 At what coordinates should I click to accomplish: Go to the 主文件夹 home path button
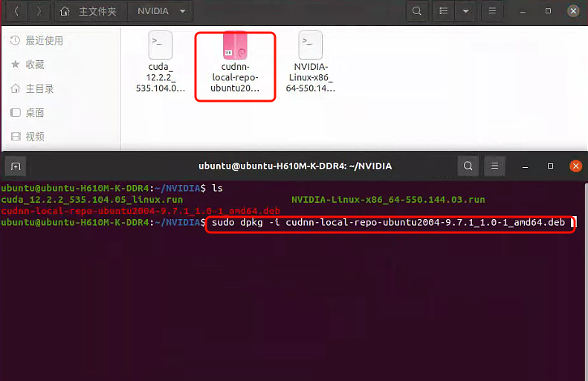[x=88, y=11]
